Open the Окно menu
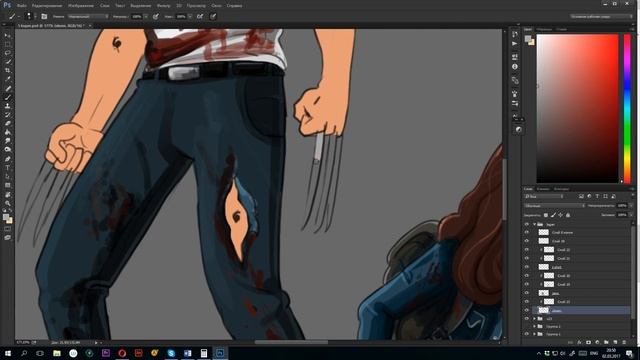Viewport: 640px width, 360px height. click(x=217, y=6)
